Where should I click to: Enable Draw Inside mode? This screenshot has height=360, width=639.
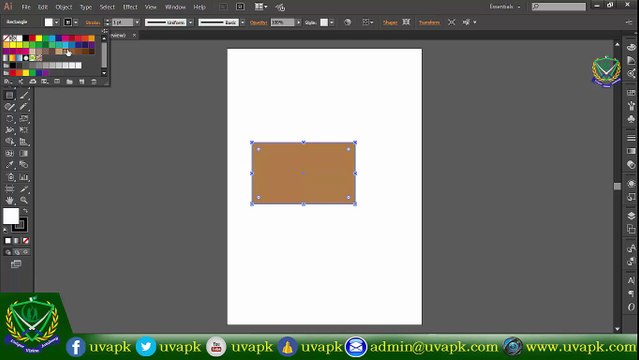pyautogui.click(x=26, y=252)
